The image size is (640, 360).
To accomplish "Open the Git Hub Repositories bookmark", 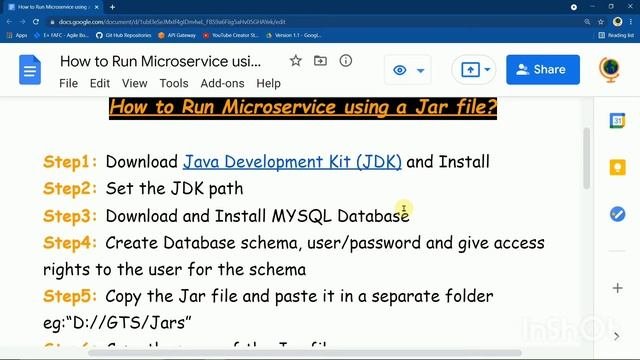I will pyautogui.click(x=124, y=36).
